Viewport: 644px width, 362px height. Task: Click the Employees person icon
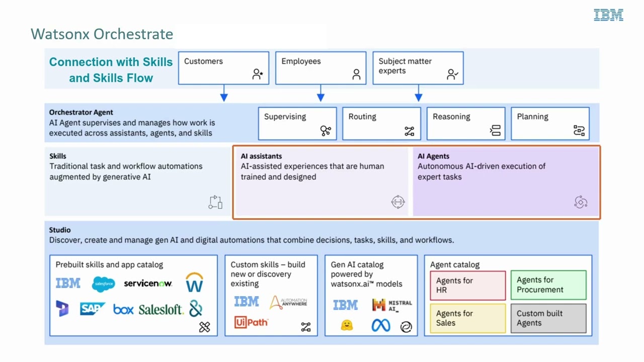tap(356, 74)
